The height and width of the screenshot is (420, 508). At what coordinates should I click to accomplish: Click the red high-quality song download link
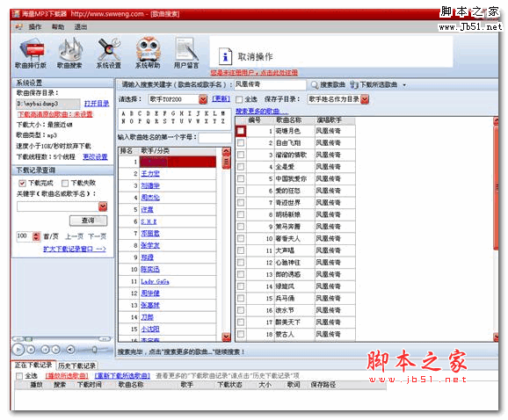pos(55,114)
